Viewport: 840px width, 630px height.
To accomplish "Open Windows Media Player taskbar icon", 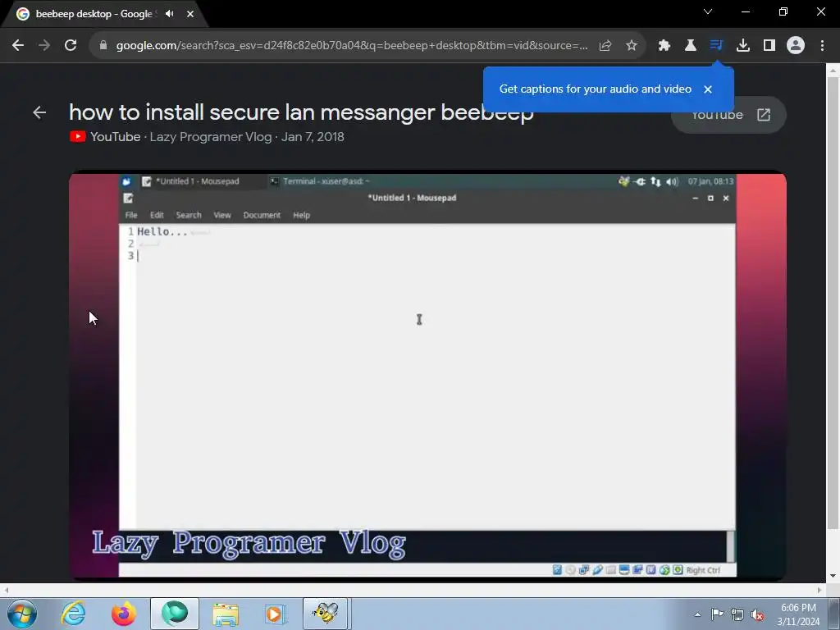I will pyautogui.click(x=276, y=614).
